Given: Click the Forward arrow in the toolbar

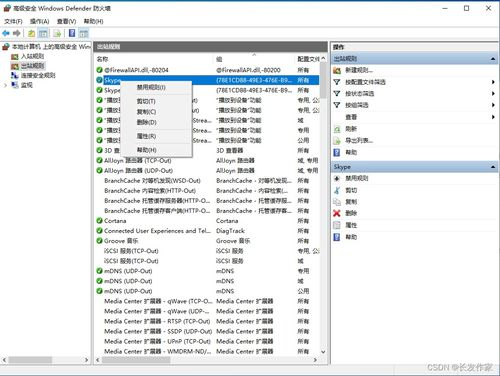Looking at the screenshot, I should [17, 33].
